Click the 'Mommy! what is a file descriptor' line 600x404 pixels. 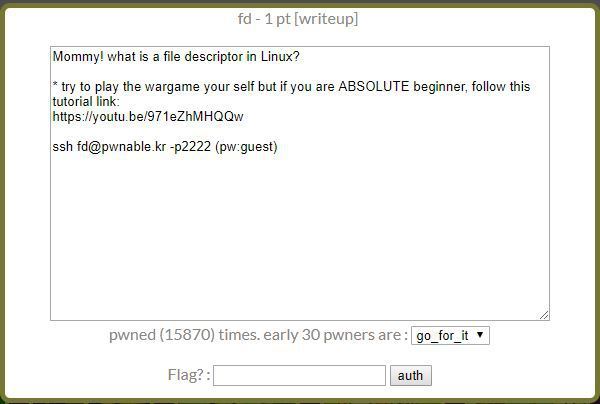176,57
